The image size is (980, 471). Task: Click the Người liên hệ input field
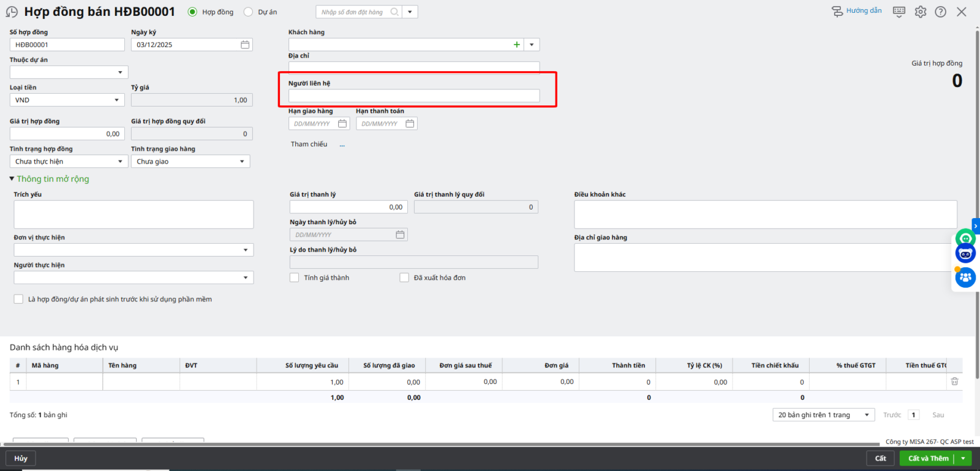pos(413,96)
